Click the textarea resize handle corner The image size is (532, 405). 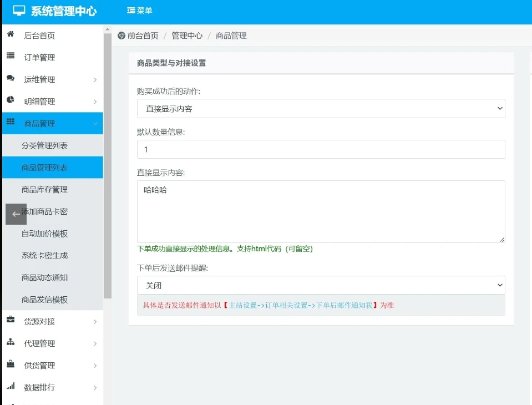[502, 240]
